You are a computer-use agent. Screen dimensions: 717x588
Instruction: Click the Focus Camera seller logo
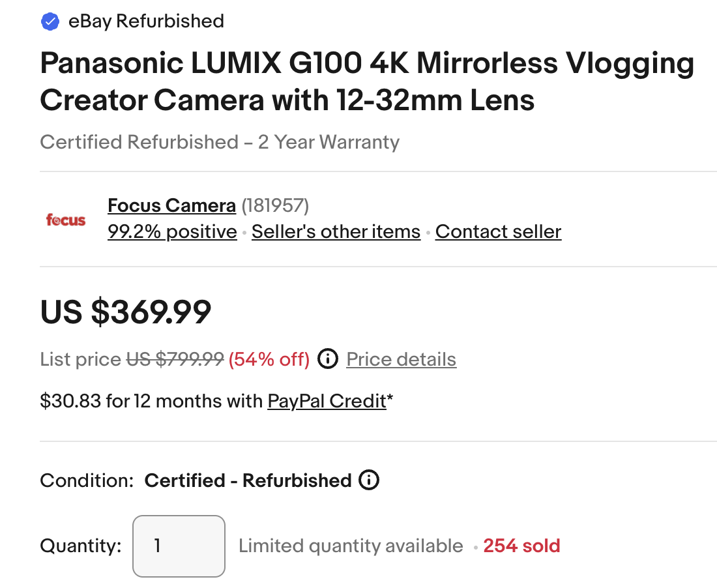click(x=65, y=220)
